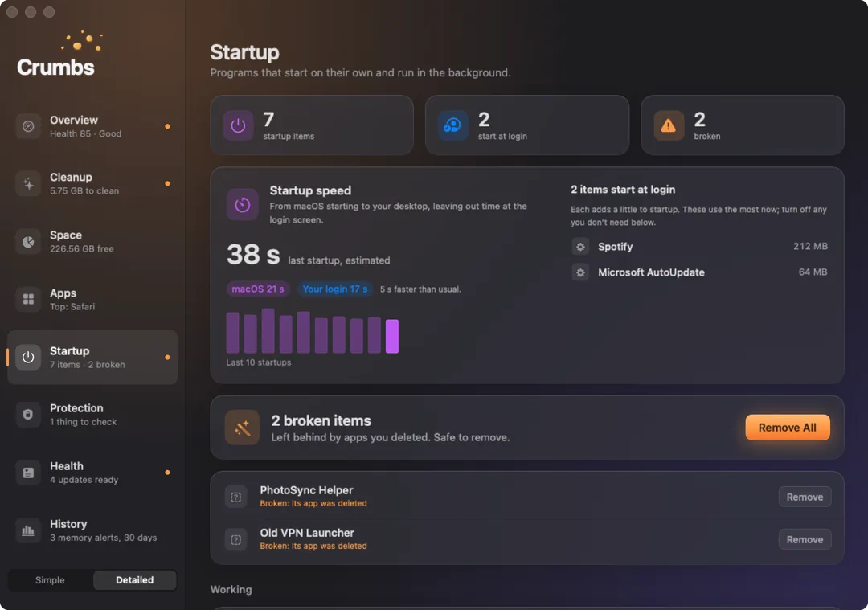Remove Old VPN Launcher
Viewport: 868px width, 610px height.
click(x=805, y=540)
